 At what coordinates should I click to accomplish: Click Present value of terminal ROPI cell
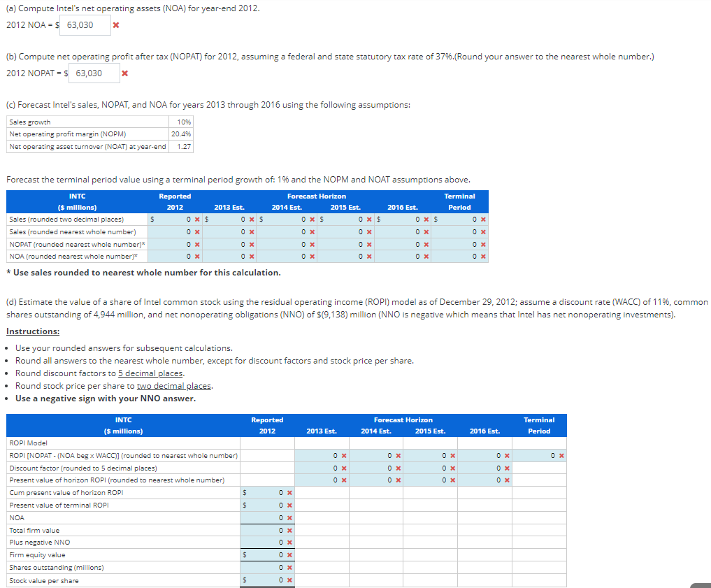(267, 505)
